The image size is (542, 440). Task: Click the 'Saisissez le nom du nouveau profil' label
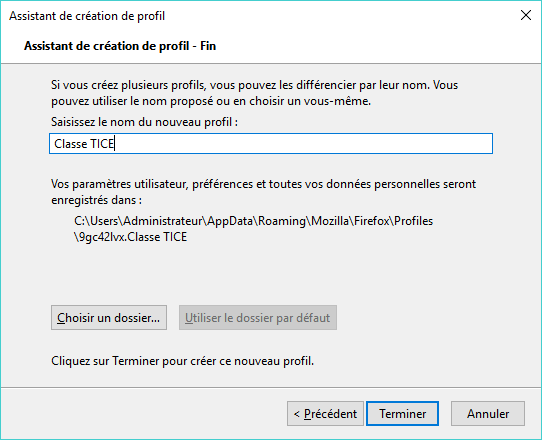(x=144, y=122)
